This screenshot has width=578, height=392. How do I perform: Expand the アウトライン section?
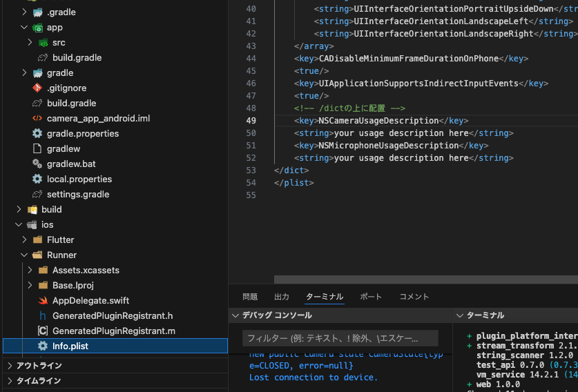coord(10,366)
